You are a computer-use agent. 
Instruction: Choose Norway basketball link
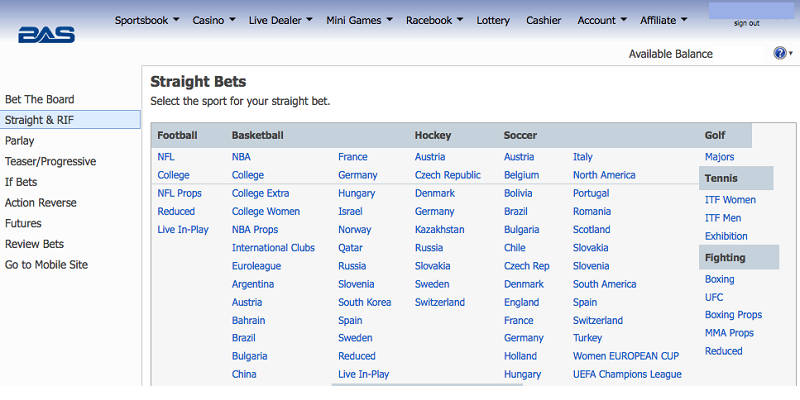click(x=355, y=230)
